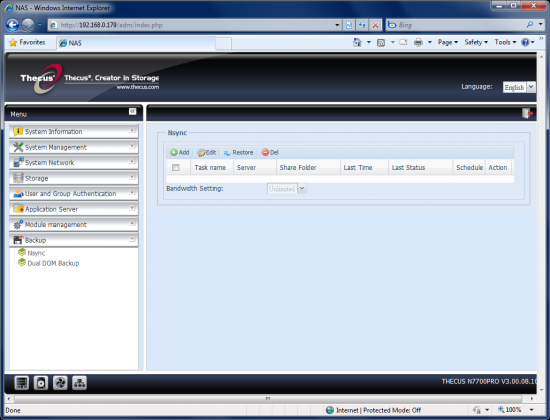Click the Internet zone globe icon

tap(330, 410)
